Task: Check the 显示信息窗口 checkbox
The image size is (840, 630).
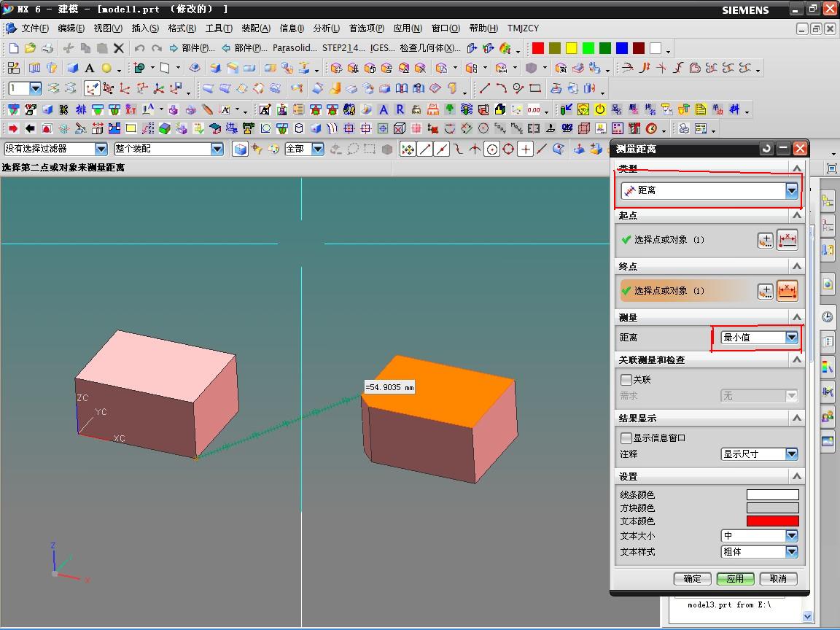Action: [x=626, y=438]
